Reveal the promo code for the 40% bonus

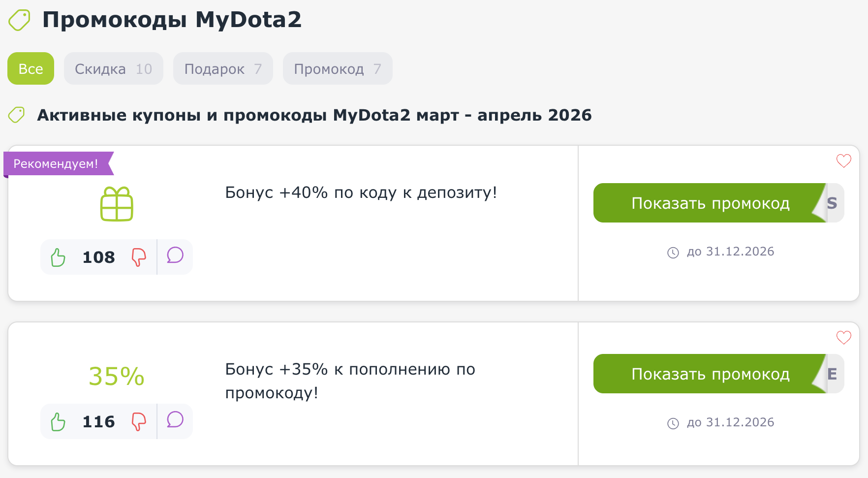(x=711, y=203)
